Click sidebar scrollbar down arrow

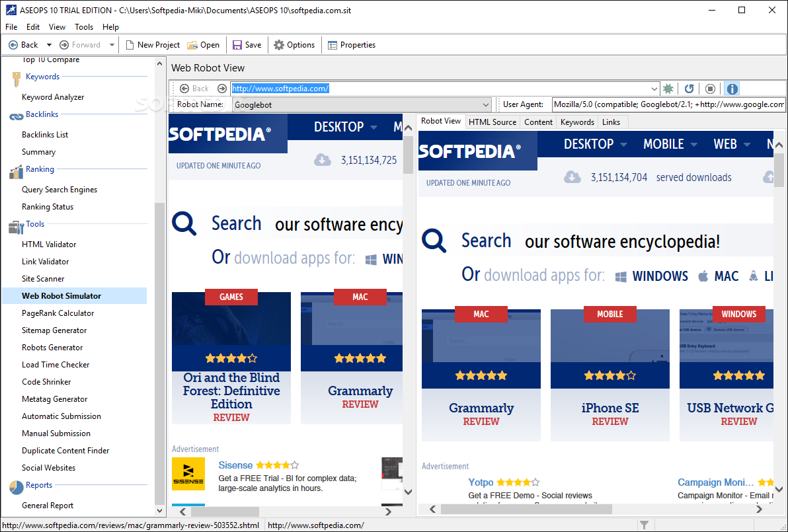click(159, 510)
